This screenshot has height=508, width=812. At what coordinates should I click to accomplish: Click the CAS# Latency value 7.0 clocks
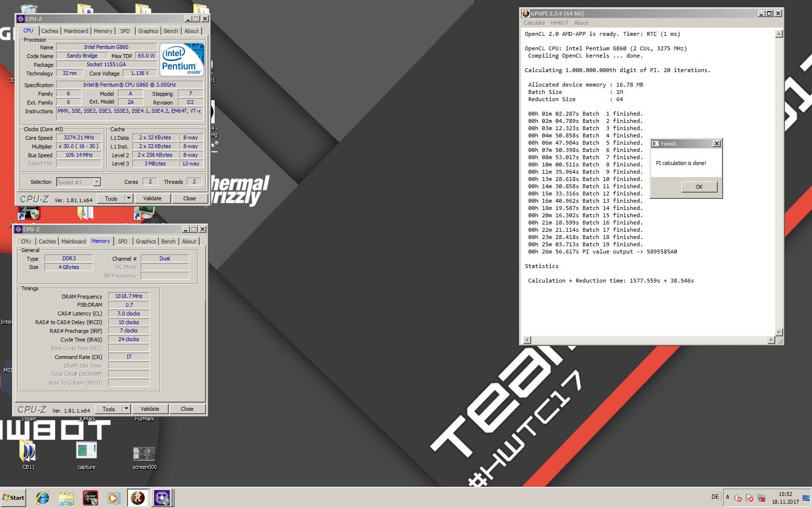pos(129,314)
